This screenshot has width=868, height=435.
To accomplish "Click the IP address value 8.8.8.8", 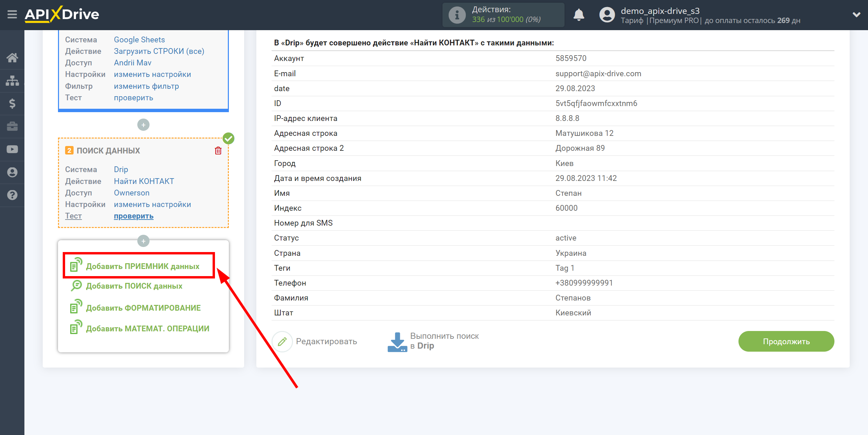I will 567,118.
